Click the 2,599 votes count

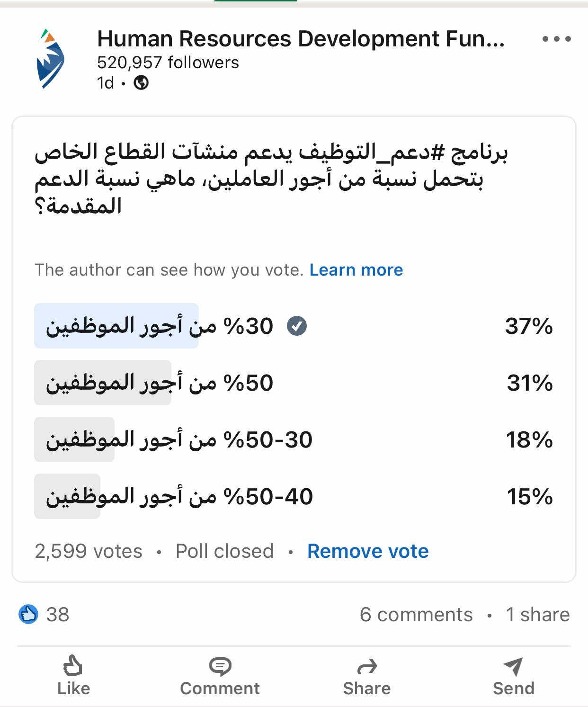89,551
